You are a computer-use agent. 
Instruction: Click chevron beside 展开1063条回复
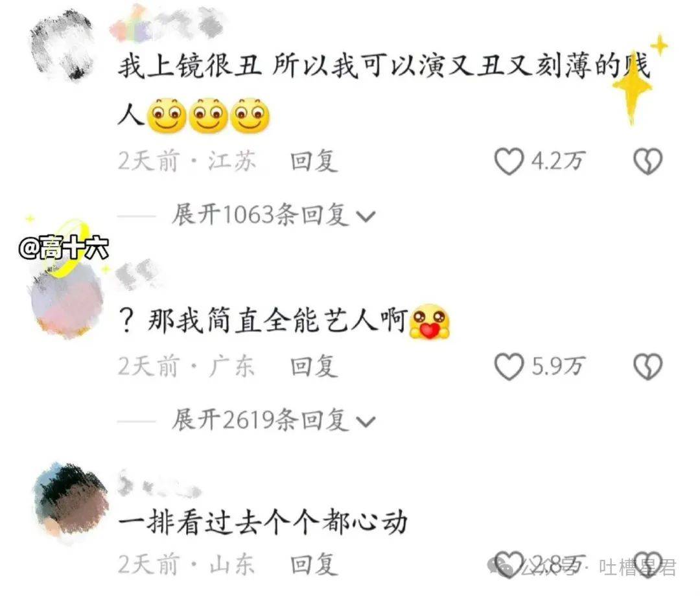[366, 217]
